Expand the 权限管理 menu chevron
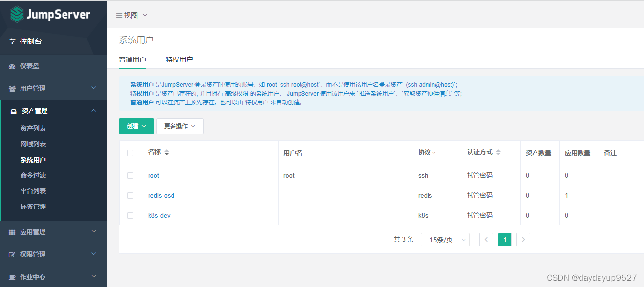Screen dimensions: 644x287 [x=94, y=254]
